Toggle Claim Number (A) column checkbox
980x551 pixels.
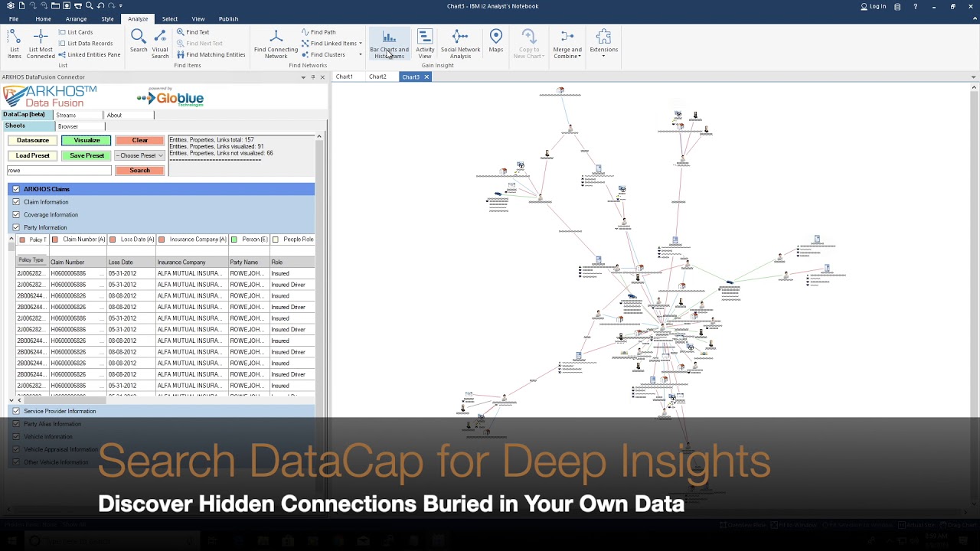(55, 240)
